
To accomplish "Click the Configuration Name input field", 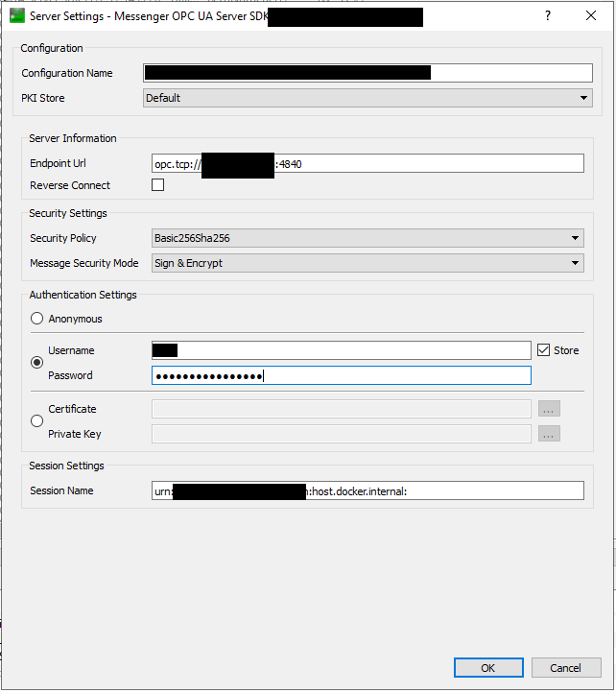I will [x=367, y=73].
